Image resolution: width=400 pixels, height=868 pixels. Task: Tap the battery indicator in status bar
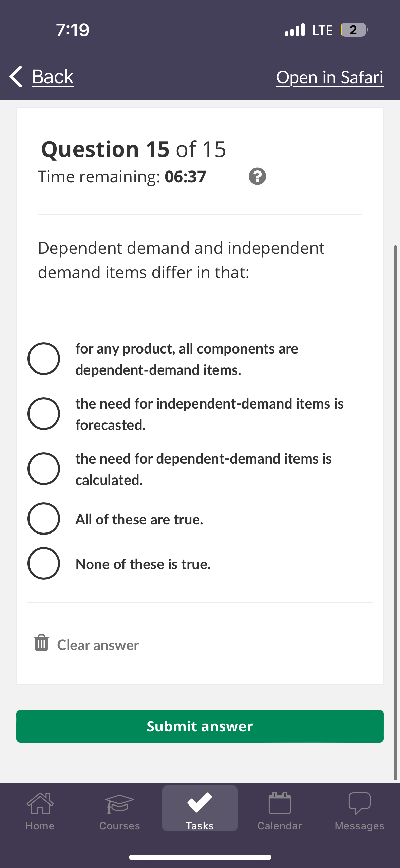coord(354,30)
